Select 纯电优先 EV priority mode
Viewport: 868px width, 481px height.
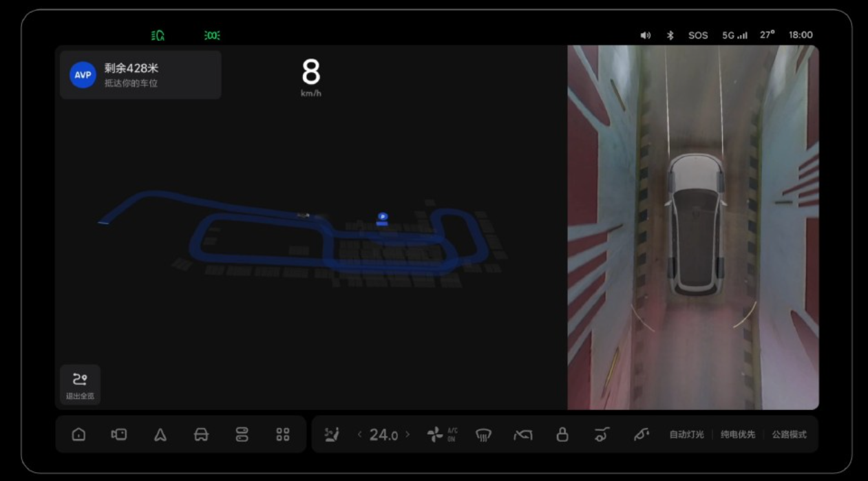738,434
